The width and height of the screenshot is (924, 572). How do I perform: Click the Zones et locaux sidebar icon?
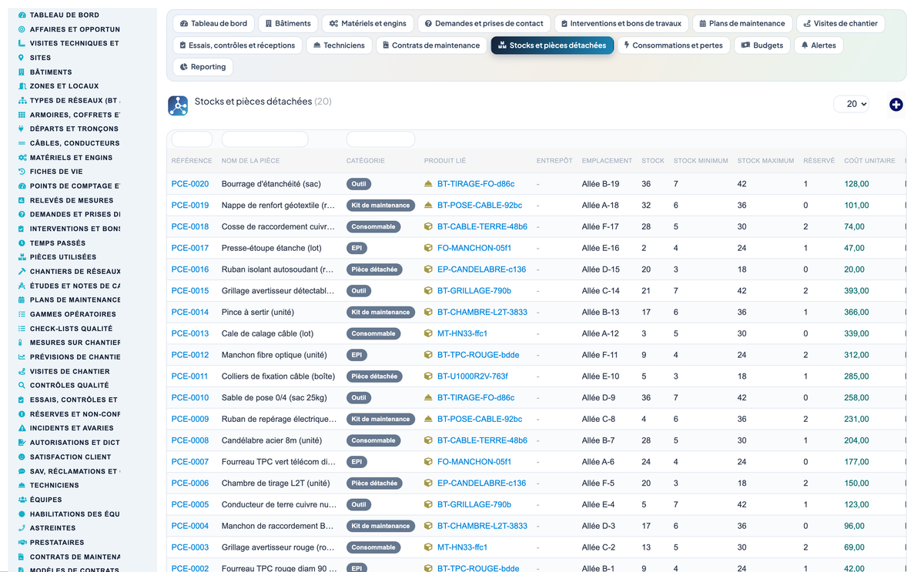pos(22,86)
